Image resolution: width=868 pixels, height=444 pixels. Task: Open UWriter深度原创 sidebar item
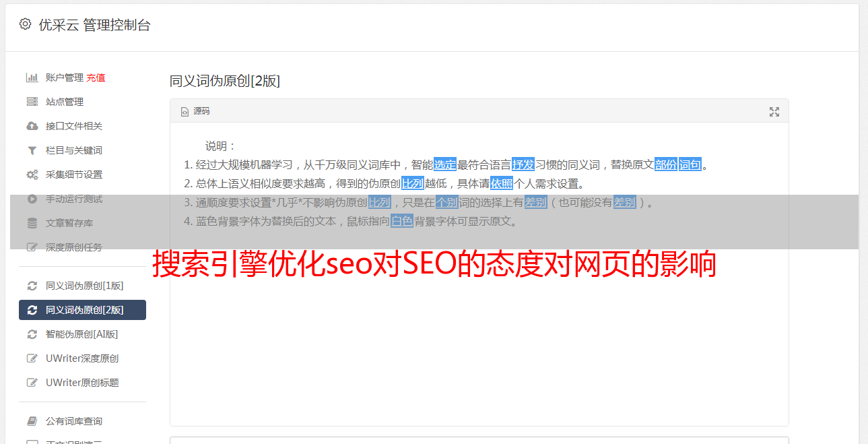[x=82, y=358]
